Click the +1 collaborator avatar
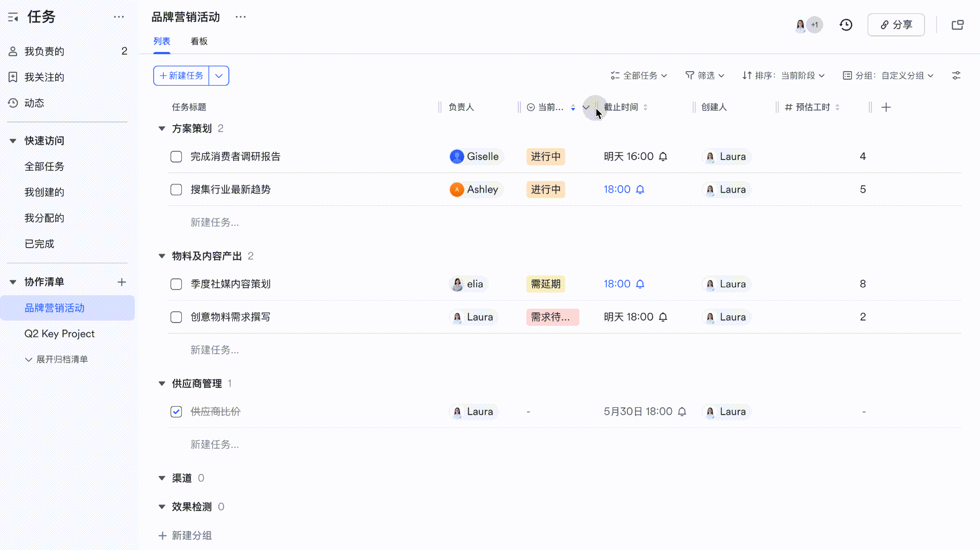 [815, 25]
